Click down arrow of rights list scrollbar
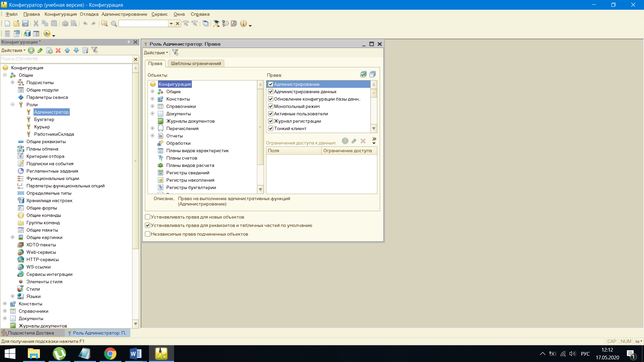The width and height of the screenshot is (644, 362). click(374, 129)
